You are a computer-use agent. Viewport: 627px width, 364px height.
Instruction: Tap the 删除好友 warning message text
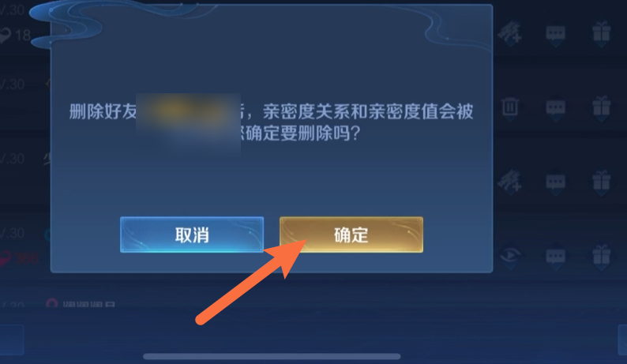tap(271, 122)
